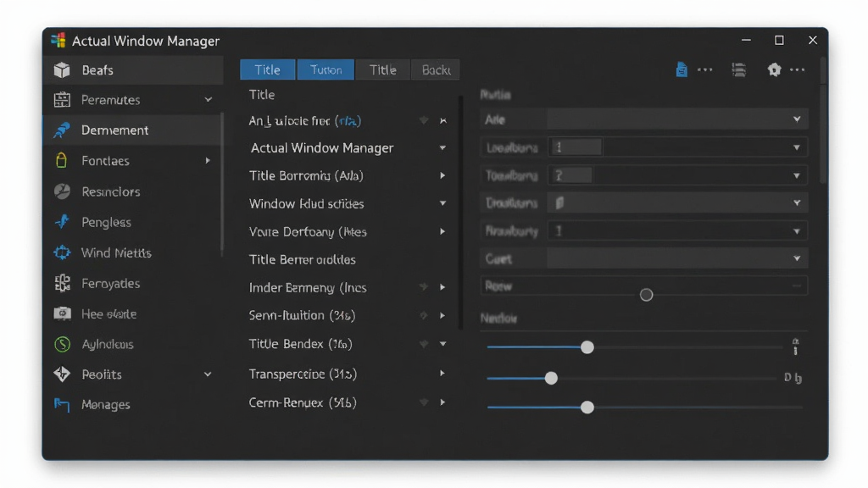Open the Loealbars dropdown
This screenshot has width=868, height=488.
[x=797, y=147]
